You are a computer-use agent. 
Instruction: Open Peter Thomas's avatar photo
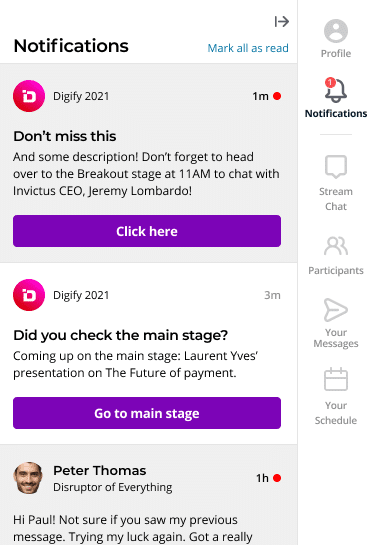(x=28, y=478)
